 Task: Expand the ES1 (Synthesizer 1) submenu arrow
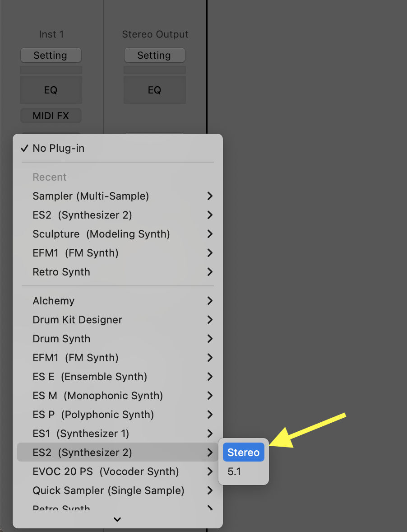[209, 434]
